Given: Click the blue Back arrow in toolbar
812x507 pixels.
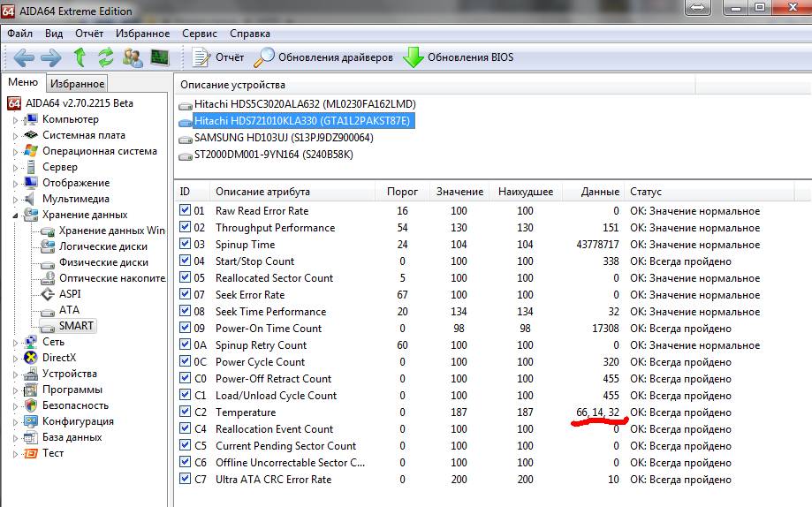Looking at the screenshot, I should (24, 58).
